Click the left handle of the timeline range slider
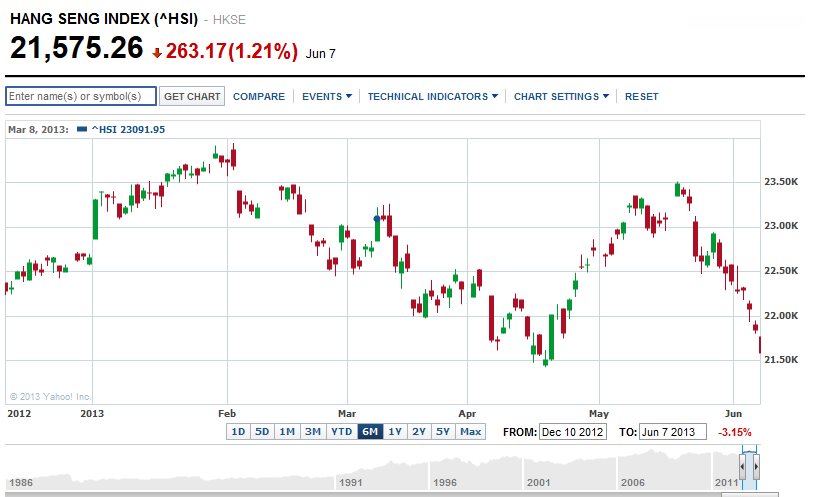Viewport: 813px width, 497px height. [742, 466]
